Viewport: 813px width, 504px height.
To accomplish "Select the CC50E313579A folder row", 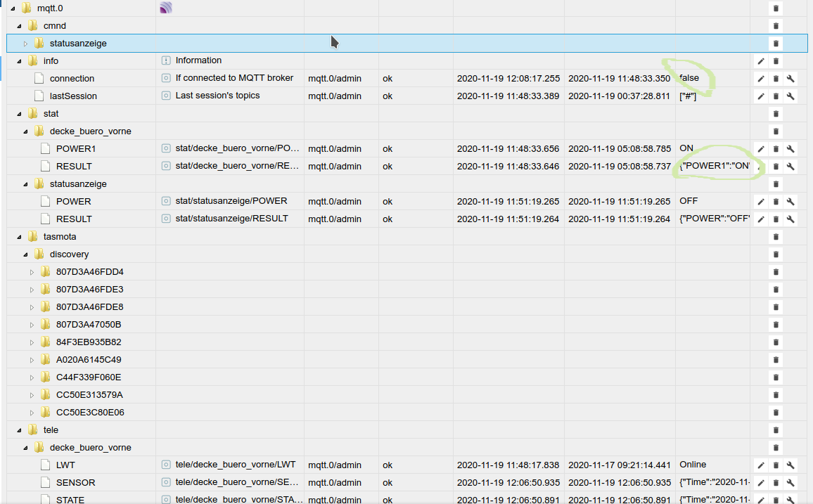I will 90,395.
